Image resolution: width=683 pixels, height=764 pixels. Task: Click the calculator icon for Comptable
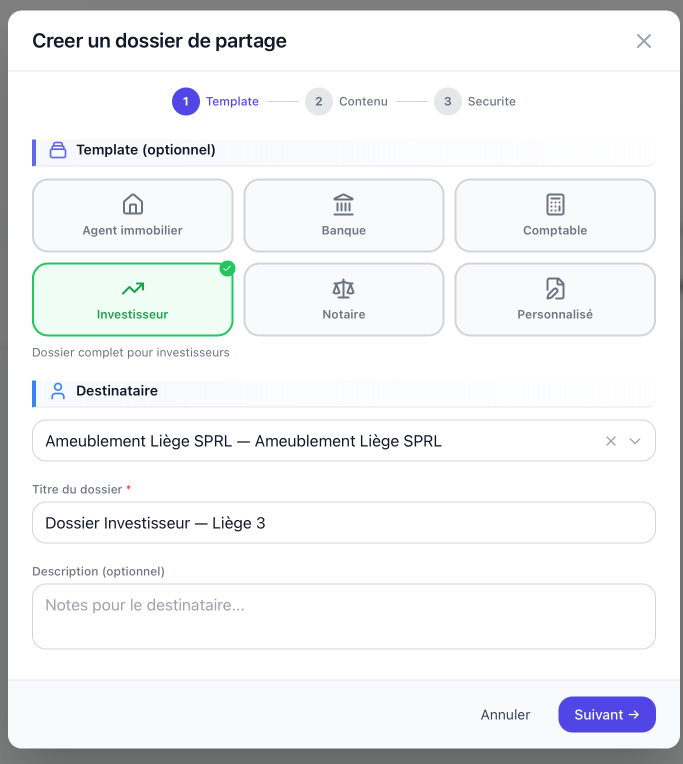[x=555, y=204]
